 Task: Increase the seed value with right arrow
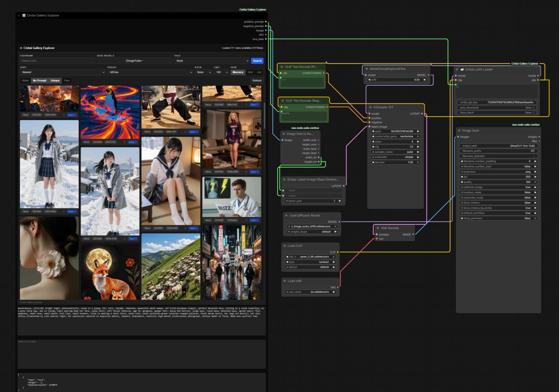pos(418,131)
